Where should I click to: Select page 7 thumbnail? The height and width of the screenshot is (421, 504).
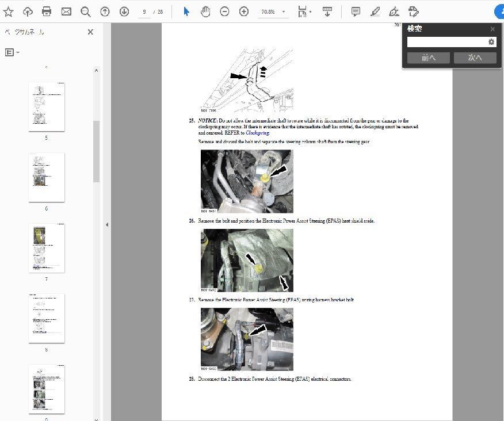[x=47, y=248]
